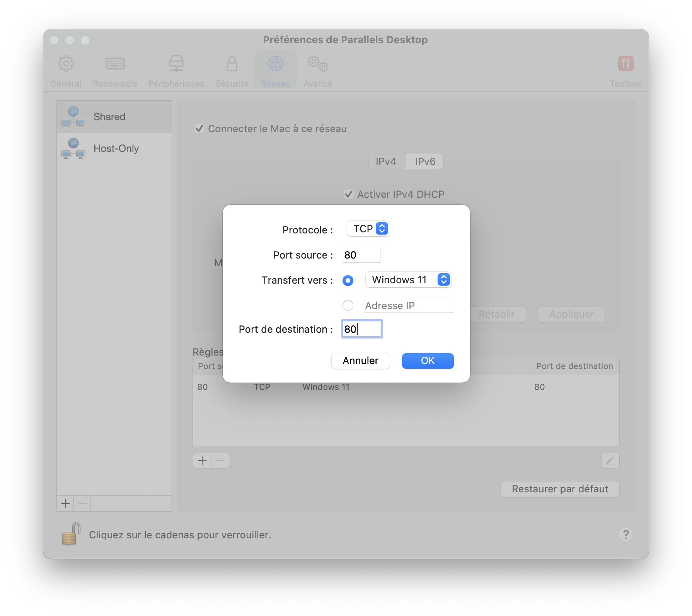The image size is (692, 616).
Task: Select the Shared network icon
Action: tap(73, 117)
